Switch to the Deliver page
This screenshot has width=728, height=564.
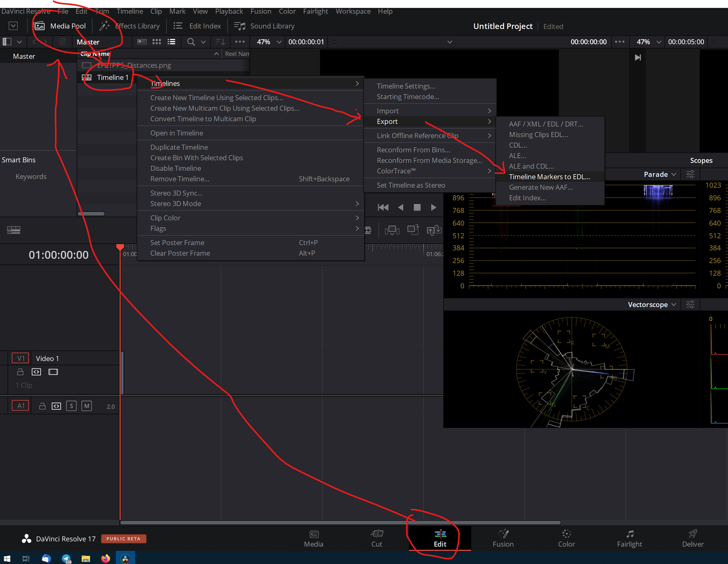pos(693,539)
